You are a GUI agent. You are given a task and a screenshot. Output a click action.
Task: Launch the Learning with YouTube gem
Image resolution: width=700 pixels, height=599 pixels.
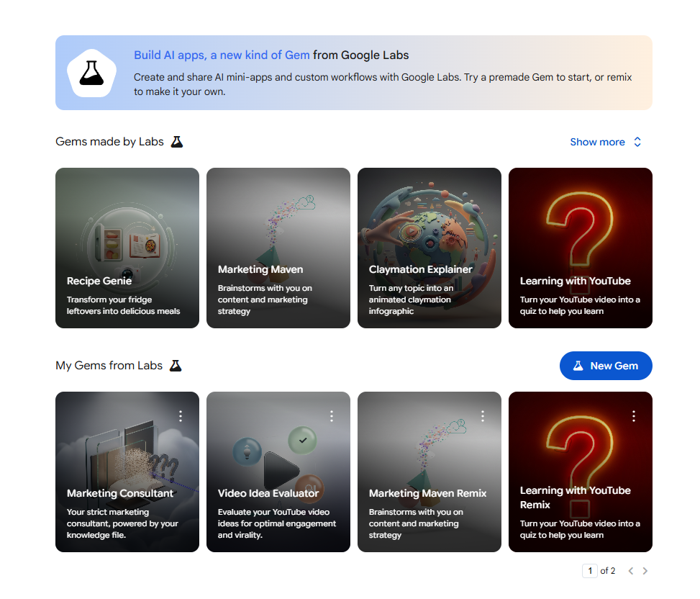(x=581, y=248)
